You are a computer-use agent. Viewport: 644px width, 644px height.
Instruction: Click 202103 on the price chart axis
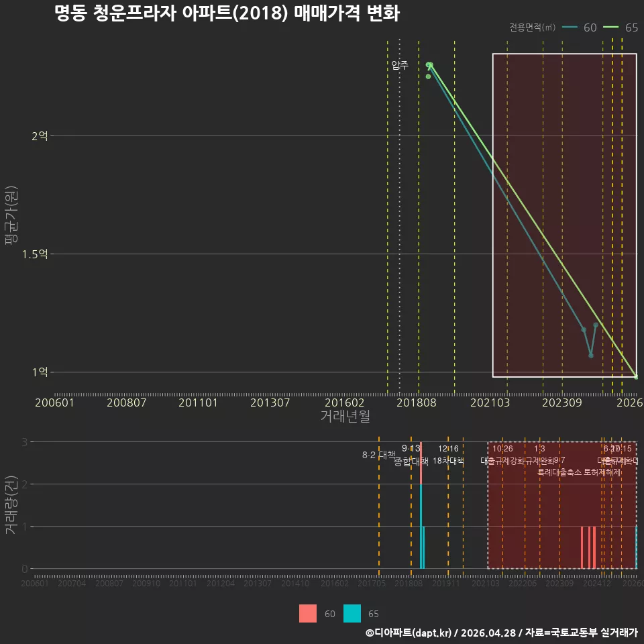(x=490, y=402)
